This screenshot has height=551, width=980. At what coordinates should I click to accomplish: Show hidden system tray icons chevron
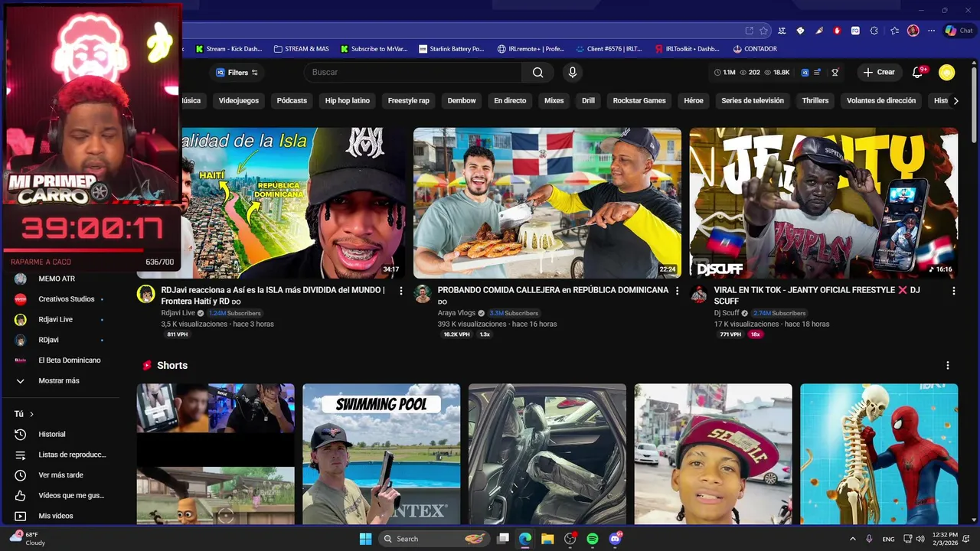pyautogui.click(x=852, y=539)
